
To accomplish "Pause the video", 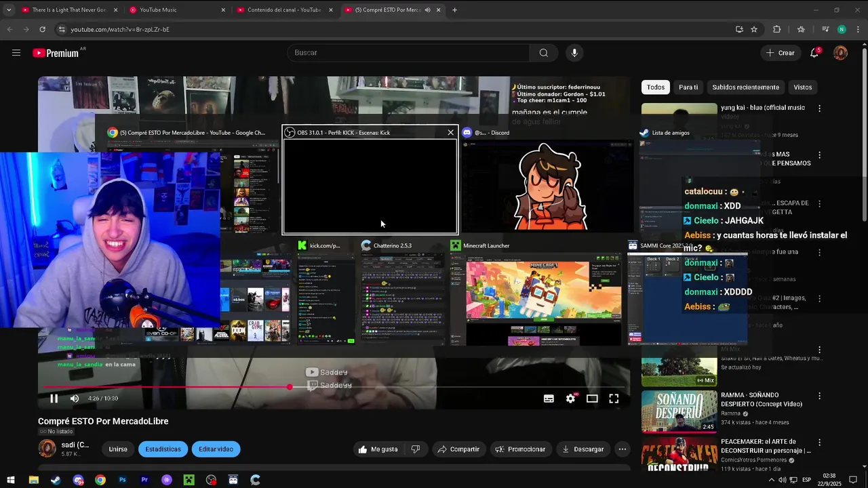I will click(54, 399).
